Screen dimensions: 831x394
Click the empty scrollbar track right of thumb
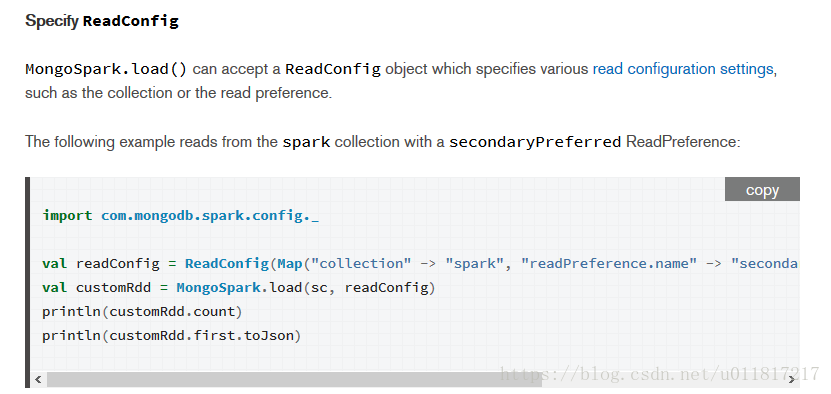(662, 379)
